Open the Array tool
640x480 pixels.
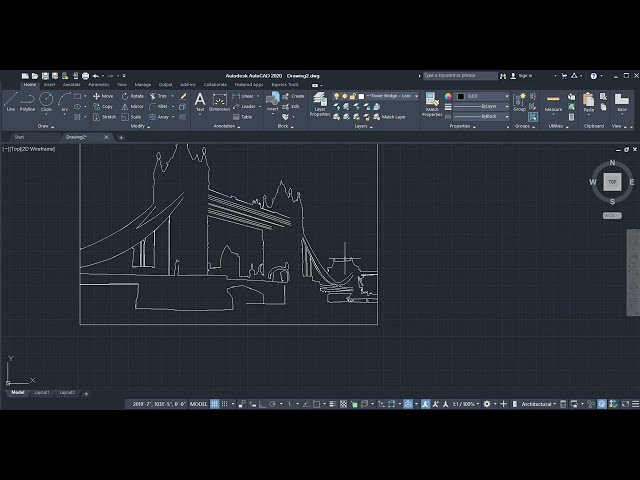coord(159,117)
